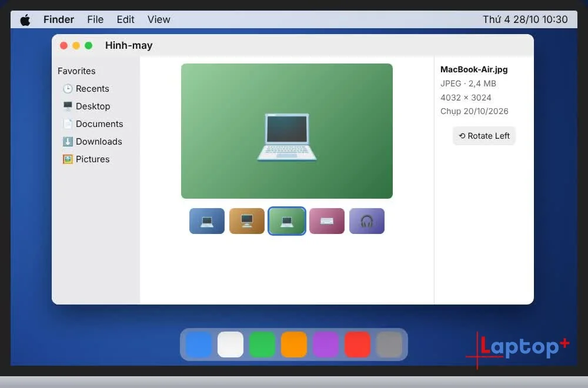Open the File menu

coord(95,19)
